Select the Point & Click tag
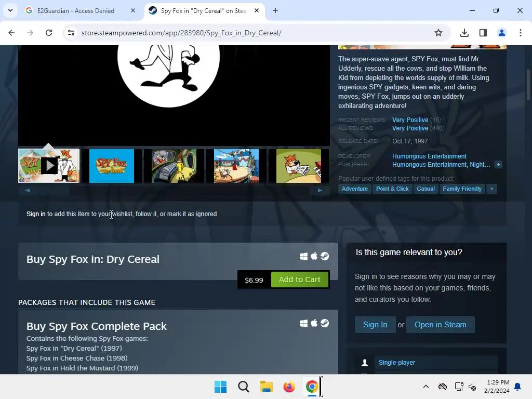532x399 pixels. click(392, 189)
